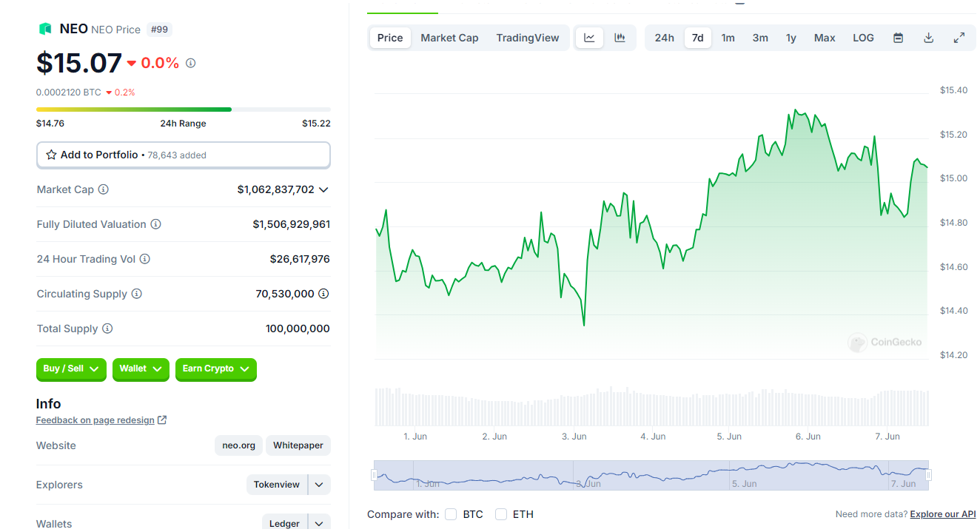Image resolution: width=980 pixels, height=532 pixels.
Task: Open info icon beside 70,530,000 value
Action: click(x=323, y=294)
